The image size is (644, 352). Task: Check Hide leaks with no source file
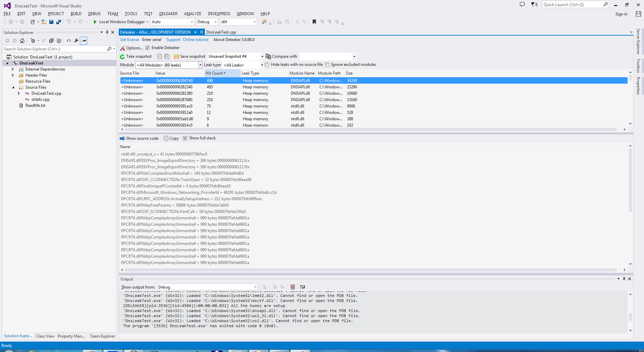click(267, 65)
